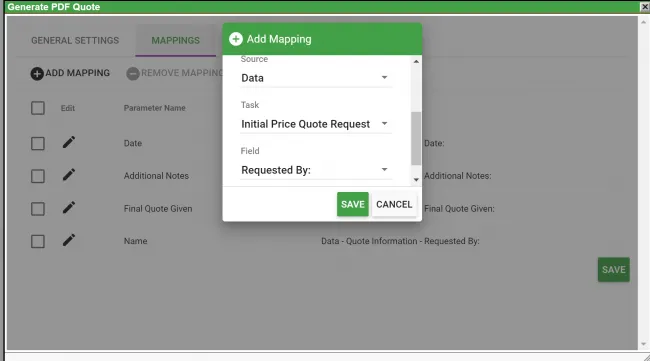Click the Add Mapping dialog scrollbar thumb
This screenshot has width=650, height=361.
pos(416,138)
